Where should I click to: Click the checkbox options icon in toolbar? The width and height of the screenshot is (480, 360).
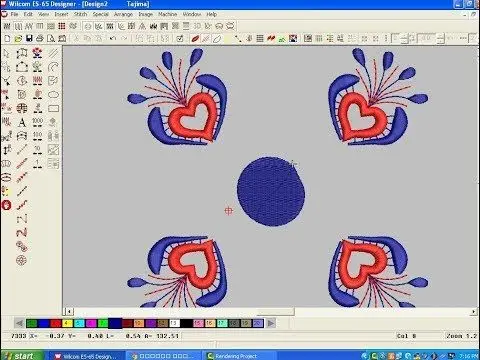point(180,39)
